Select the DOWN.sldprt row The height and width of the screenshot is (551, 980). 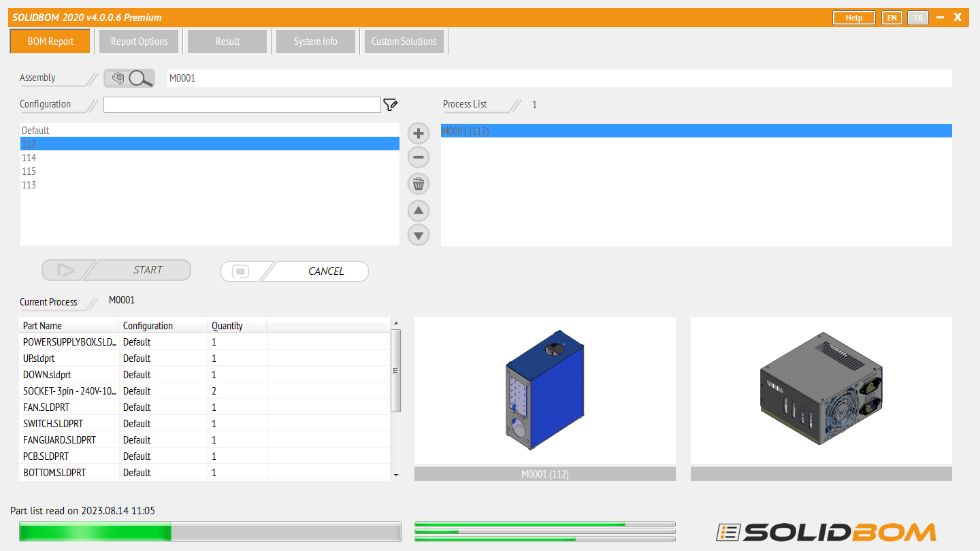205,375
